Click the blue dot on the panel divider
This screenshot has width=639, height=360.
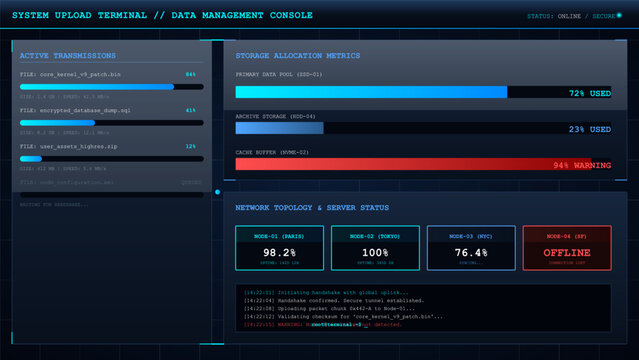pos(218,192)
